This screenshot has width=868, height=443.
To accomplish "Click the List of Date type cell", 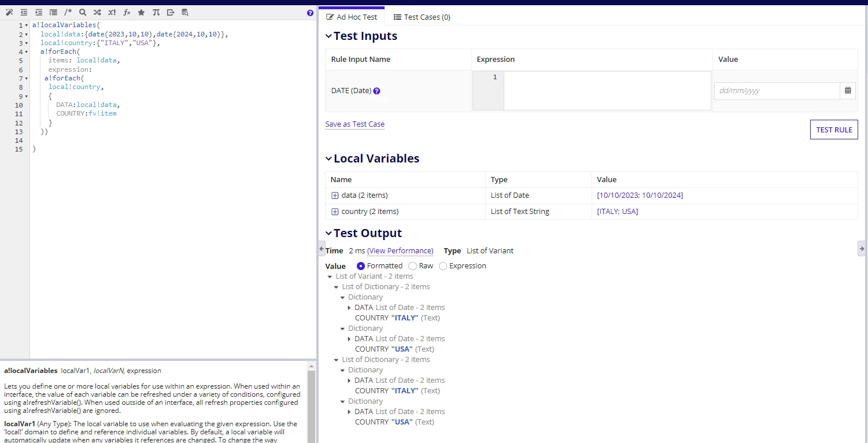I will click(x=538, y=195).
